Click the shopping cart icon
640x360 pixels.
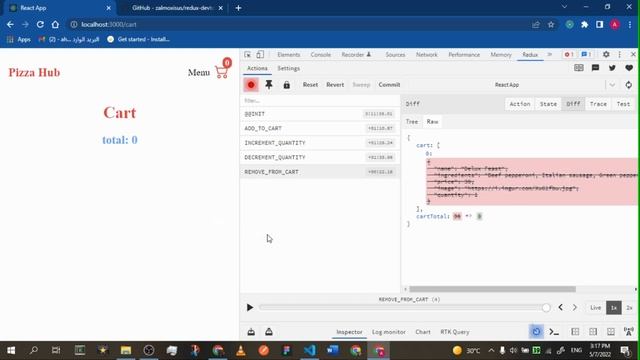tap(222, 72)
